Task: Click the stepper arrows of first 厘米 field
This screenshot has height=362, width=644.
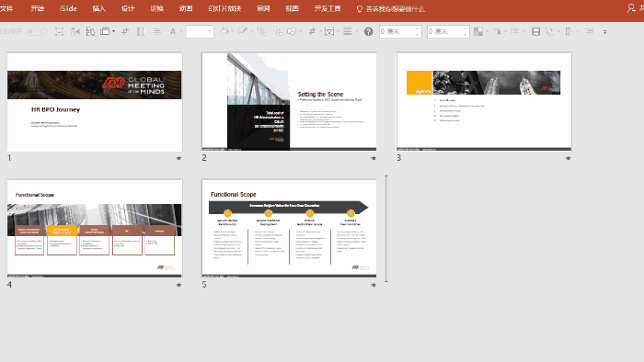Action: [418, 31]
